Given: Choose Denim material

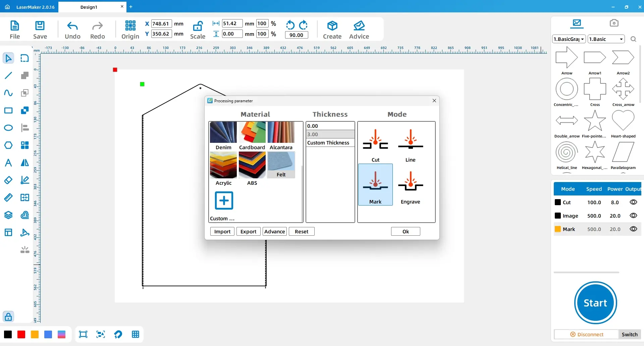Looking at the screenshot, I should click(223, 136).
